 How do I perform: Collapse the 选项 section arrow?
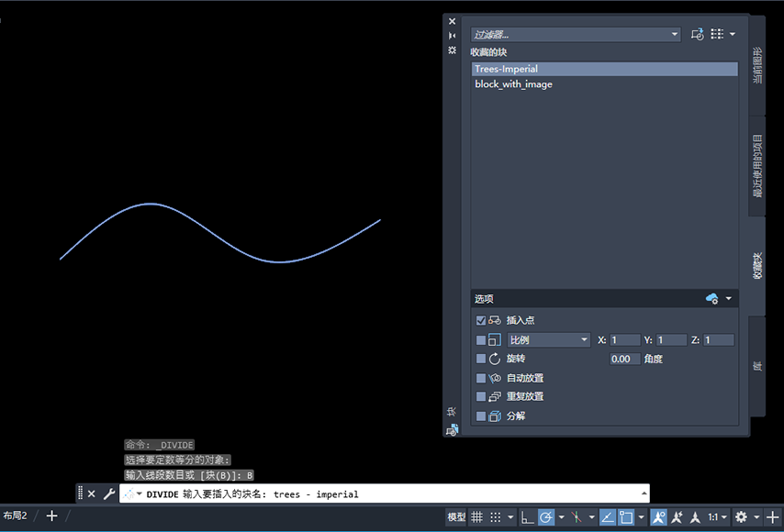pyautogui.click(x=729, y=299)
